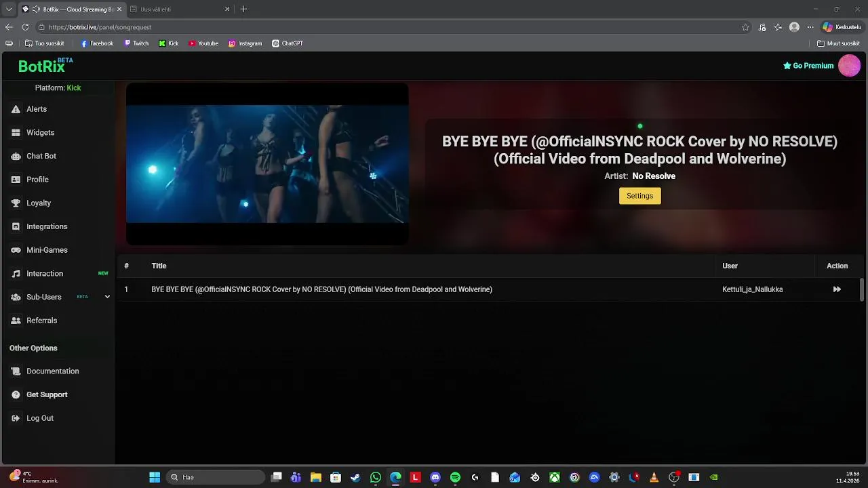868x488 pixels.
Task: Open browser profile avatar icon
Action: pos(794,27)
